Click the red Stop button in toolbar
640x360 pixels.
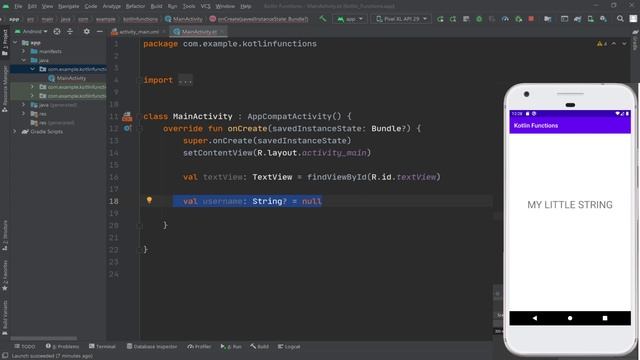tap(531, 19)
